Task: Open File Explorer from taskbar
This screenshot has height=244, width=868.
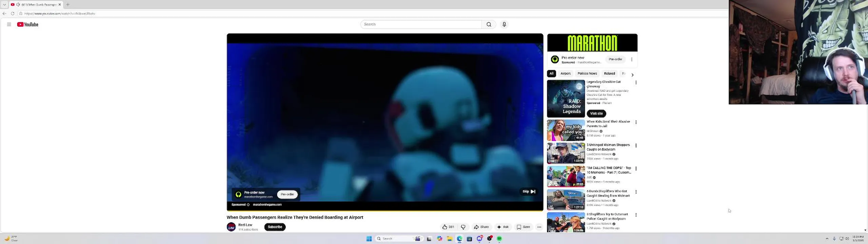Action: tap(449, 239)
